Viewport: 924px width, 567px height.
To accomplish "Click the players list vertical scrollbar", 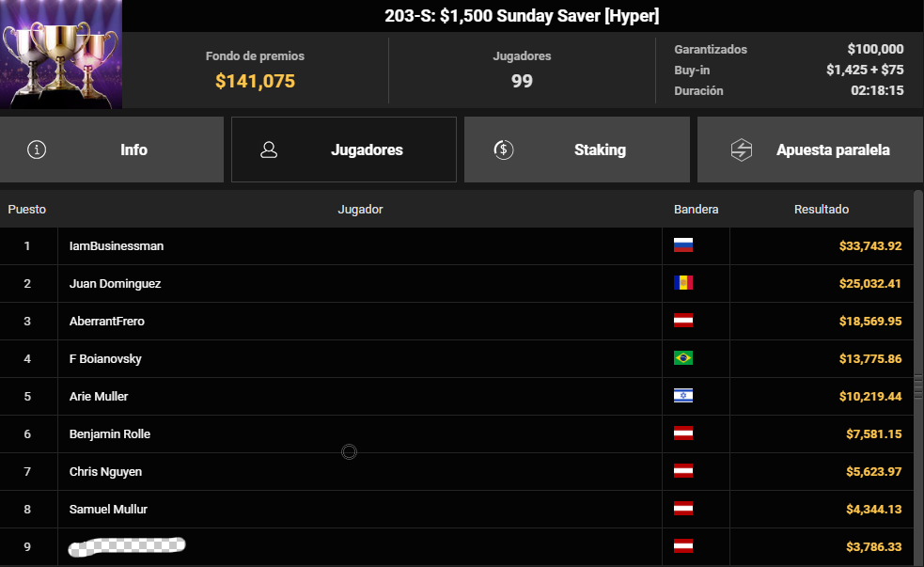I will coord(918,376).
